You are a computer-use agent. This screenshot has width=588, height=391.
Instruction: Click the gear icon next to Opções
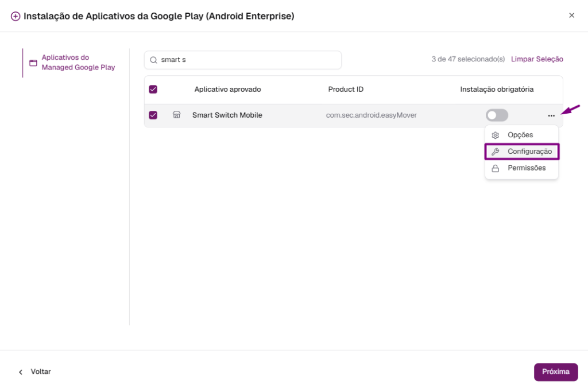point(496,135)
